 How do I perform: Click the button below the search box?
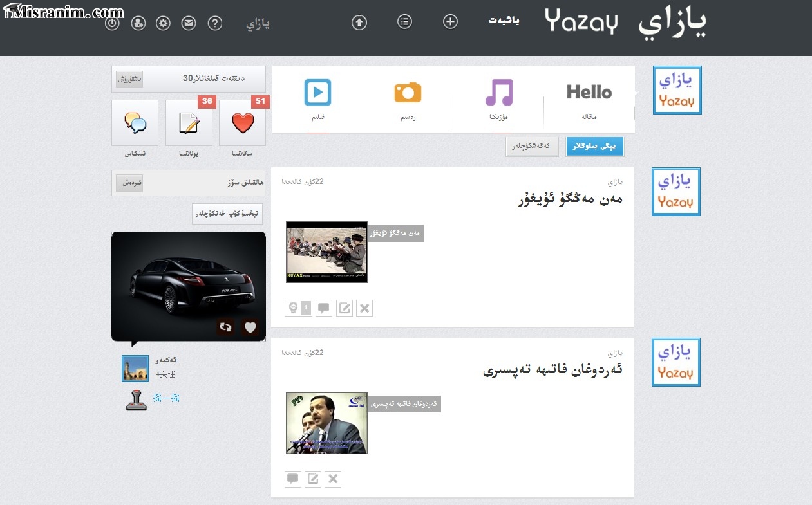pos(227,214)
